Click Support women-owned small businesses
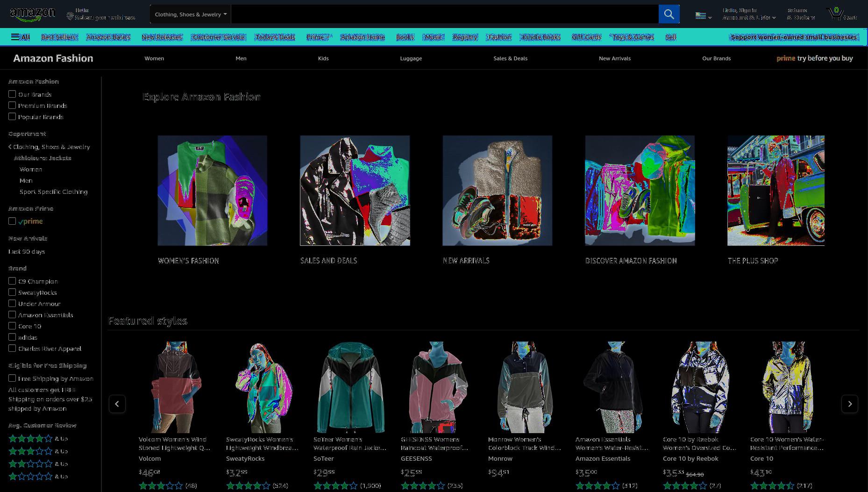Viewport: 868px width, 492px height. coord(794,37)
